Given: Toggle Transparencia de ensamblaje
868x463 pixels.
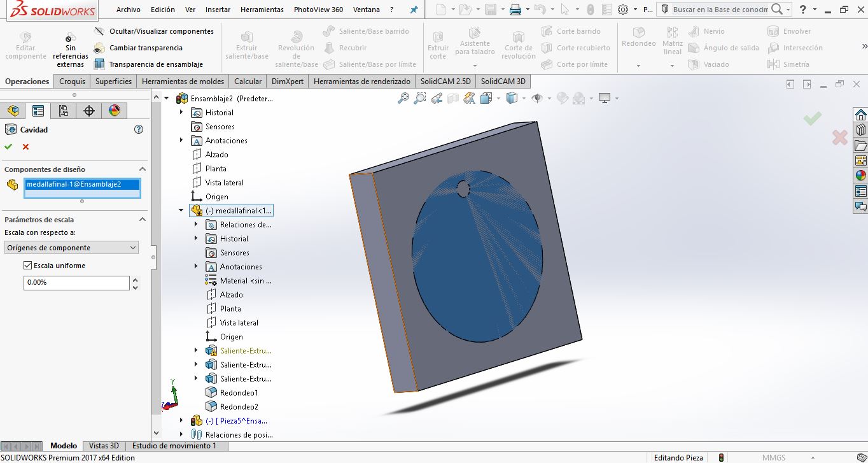Looking at the screenshot, I should click(148, 64).
